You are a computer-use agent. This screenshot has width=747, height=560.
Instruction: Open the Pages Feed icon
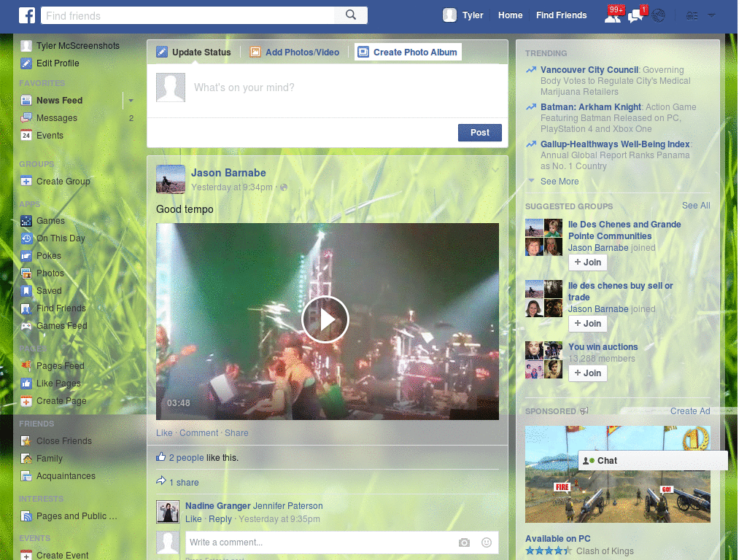(x=26, y=366)
